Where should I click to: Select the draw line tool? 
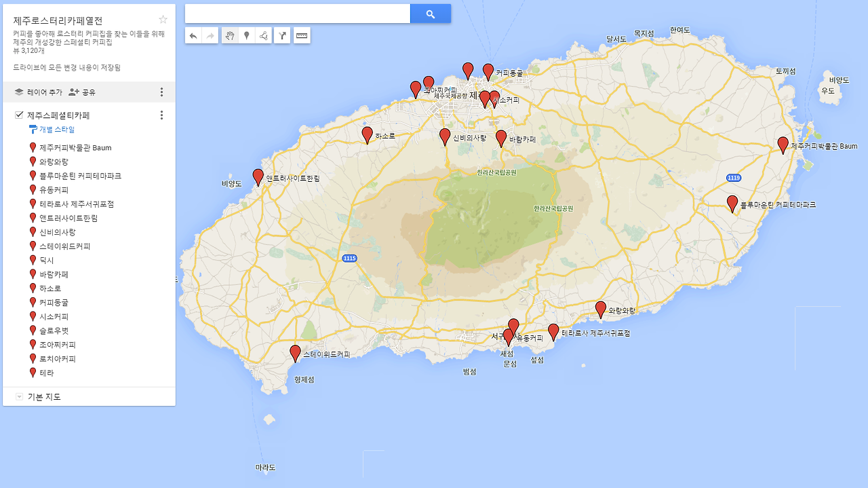pos(264,35)
